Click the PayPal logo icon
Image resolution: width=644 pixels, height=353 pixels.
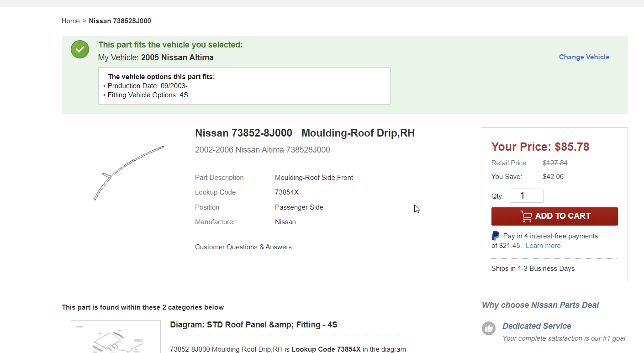(496, 236)
